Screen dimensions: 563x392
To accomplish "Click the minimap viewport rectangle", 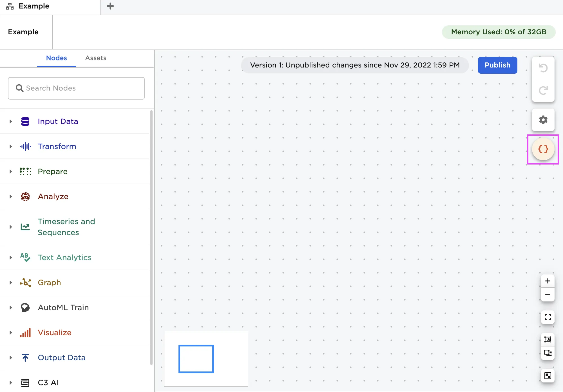I will pos(196,359).
